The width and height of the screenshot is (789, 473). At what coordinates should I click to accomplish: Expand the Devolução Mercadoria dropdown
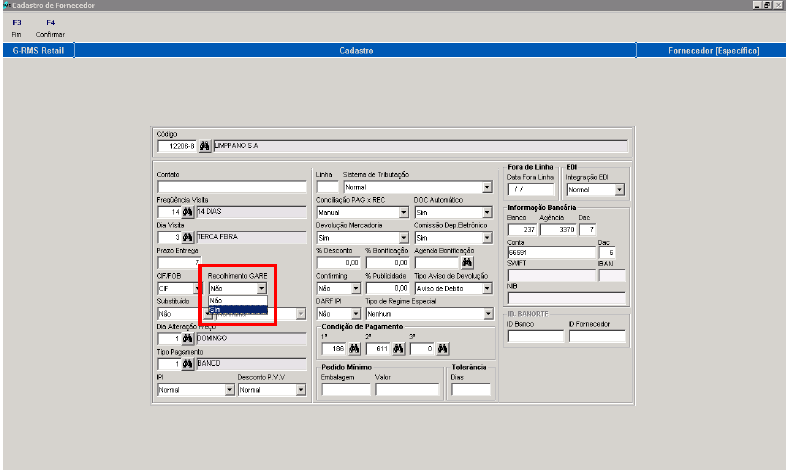pyautogui.click(x=404, y=238)
